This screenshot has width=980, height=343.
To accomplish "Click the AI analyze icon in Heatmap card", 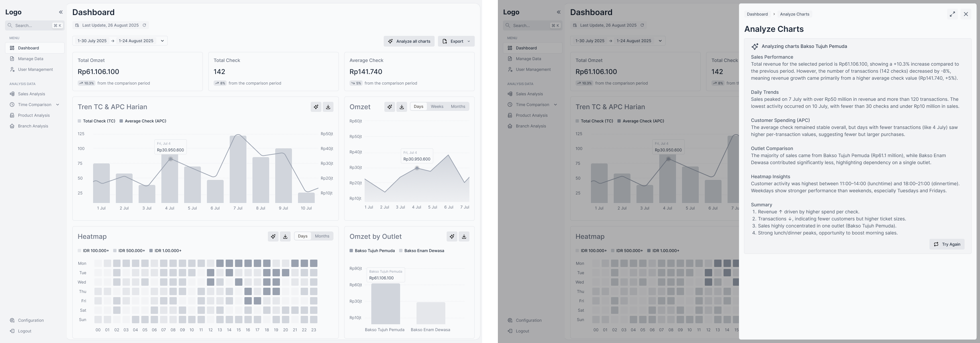I will (x=273, y=236).
